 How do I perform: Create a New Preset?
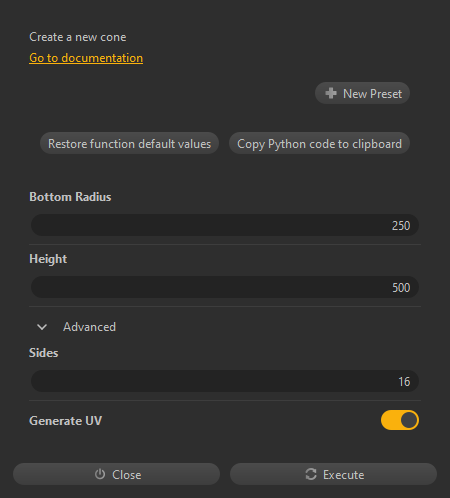[x=362, y=93]
